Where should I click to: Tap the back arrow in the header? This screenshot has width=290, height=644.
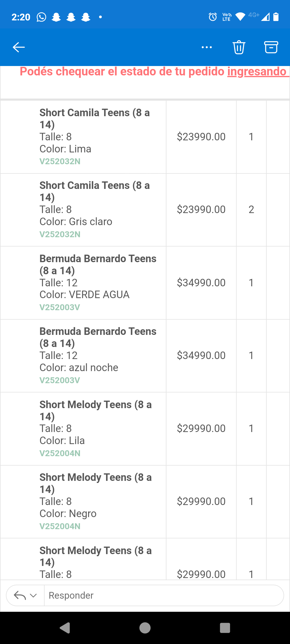tap(19, 47)
